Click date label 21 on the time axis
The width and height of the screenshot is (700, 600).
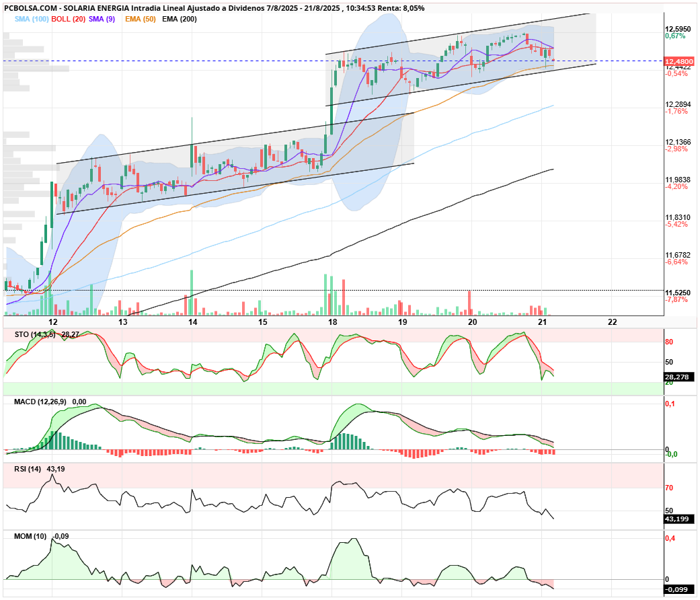543,322
